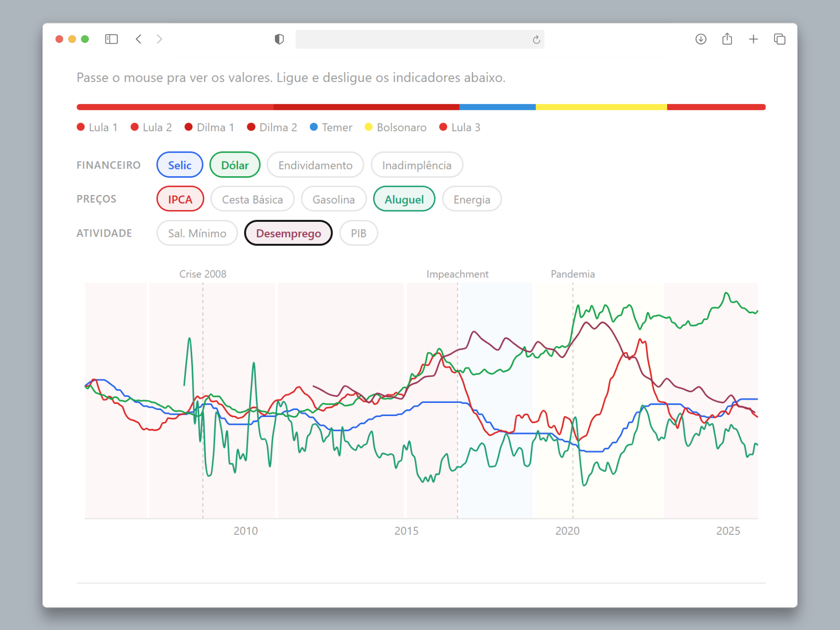840x630 pixels.
Task: Disable the Selic indicator
Action: (179, 165)
